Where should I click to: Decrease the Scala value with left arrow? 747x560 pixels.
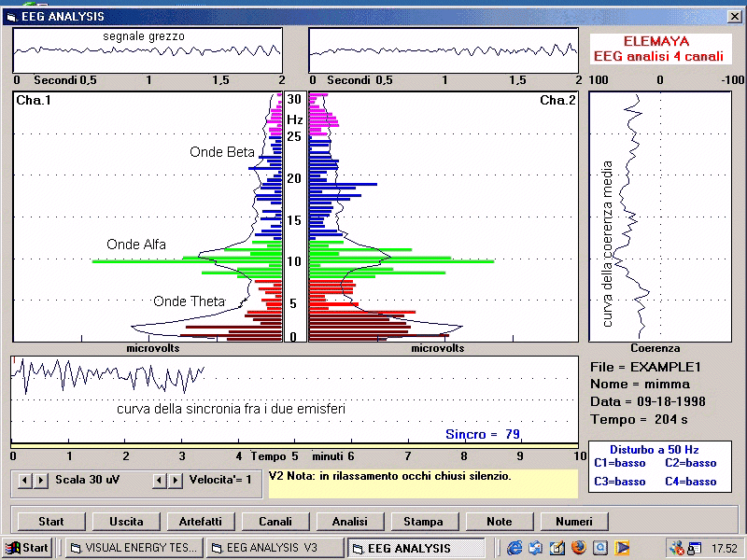tap(25, 480)
